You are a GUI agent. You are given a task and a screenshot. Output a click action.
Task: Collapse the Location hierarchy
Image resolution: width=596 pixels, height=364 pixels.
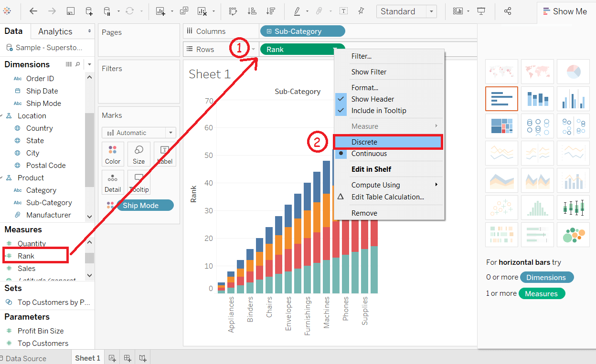(1, 116)
